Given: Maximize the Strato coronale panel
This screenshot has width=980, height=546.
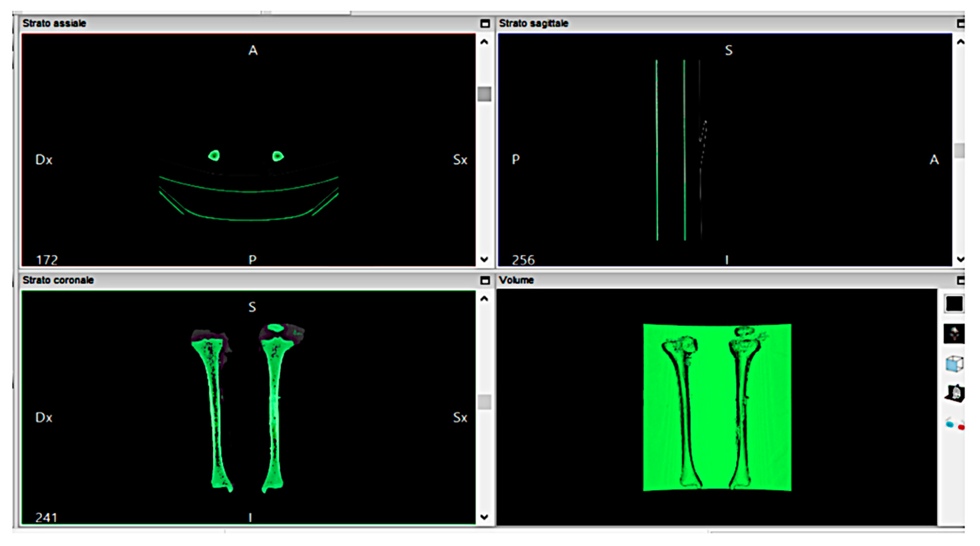Looking at the screenshot, I should (485, 280).
